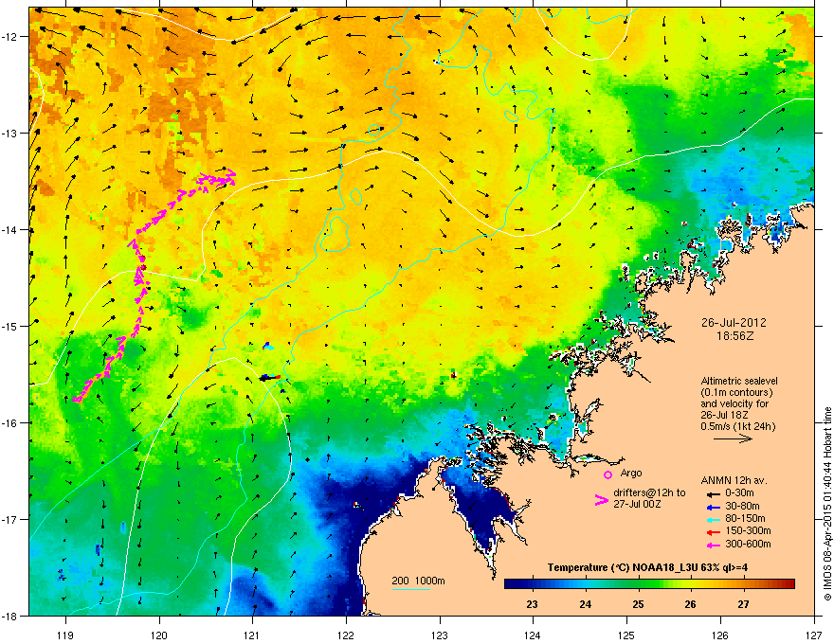Click the longitude axis label 120

coord(159,635)
